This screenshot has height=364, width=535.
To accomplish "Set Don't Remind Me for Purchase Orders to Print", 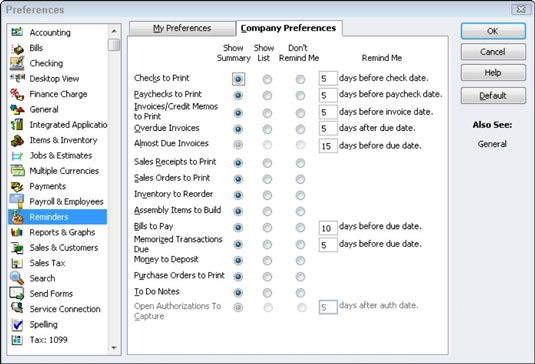I will [300, 276].
